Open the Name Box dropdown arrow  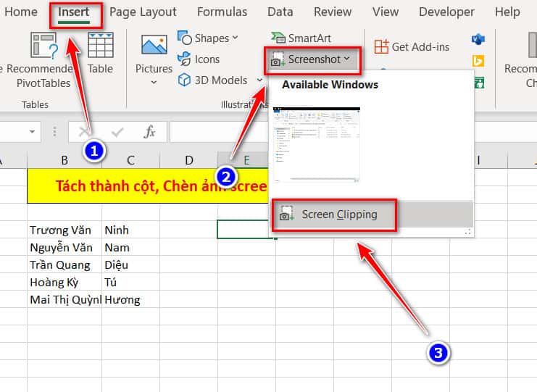(x=32, y=132)
